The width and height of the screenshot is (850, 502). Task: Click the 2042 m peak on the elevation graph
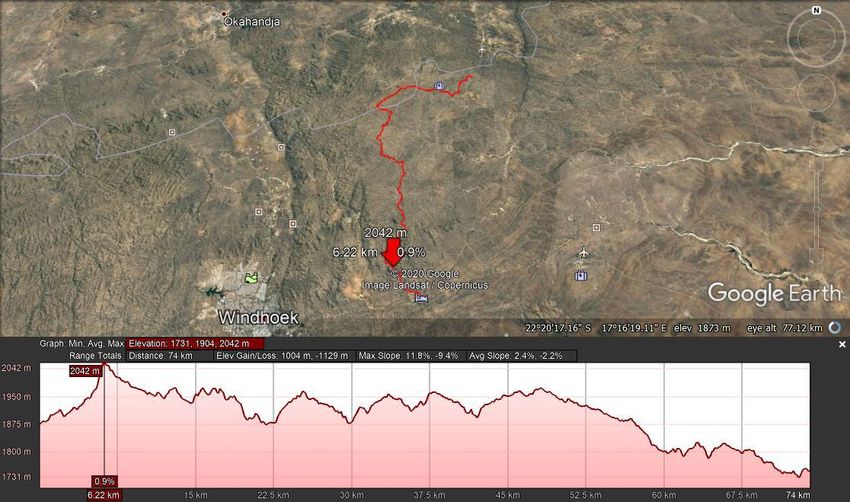click(105, 365)
